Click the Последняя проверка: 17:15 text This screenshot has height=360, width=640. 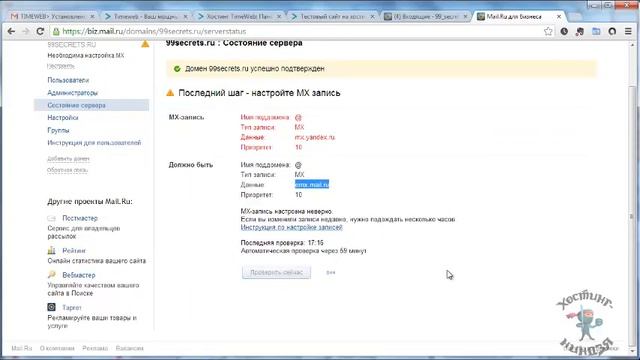(x=282, y=243)
